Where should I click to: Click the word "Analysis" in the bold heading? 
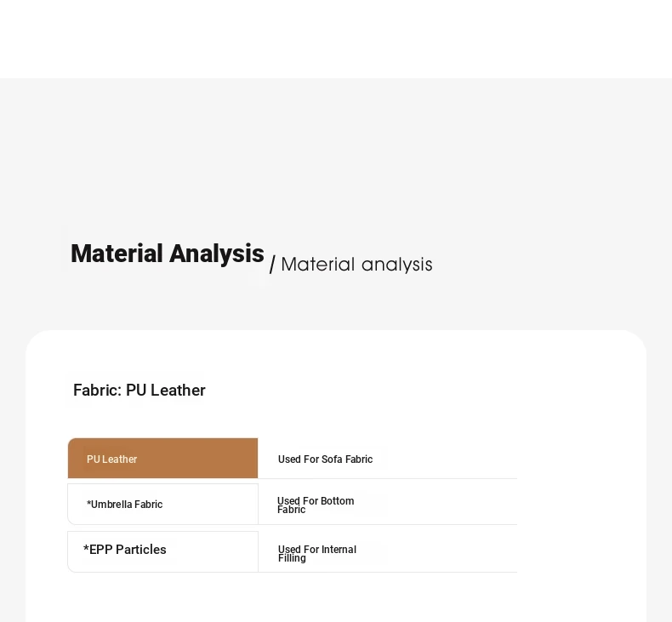coord(216,254)
